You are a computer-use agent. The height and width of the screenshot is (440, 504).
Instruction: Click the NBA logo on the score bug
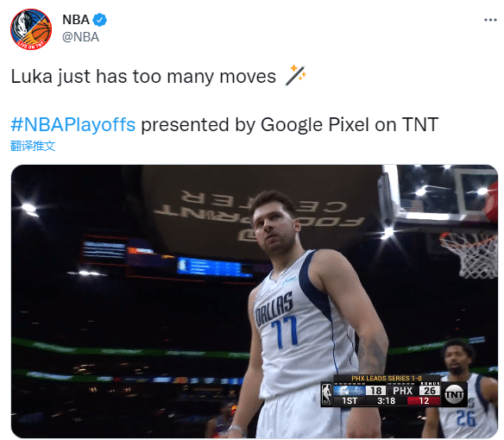coord(326,394)
